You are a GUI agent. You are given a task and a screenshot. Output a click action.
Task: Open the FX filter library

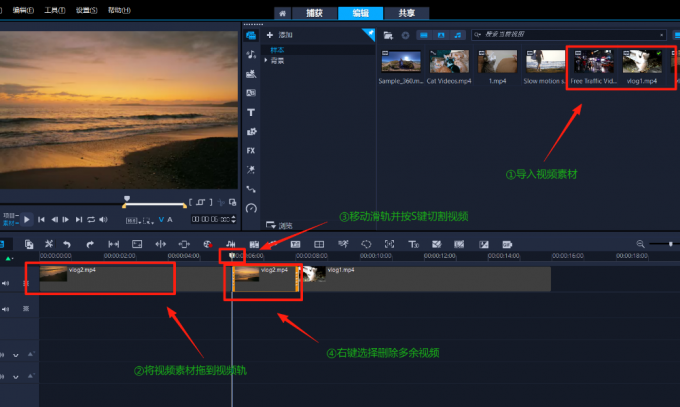(251, 150)
